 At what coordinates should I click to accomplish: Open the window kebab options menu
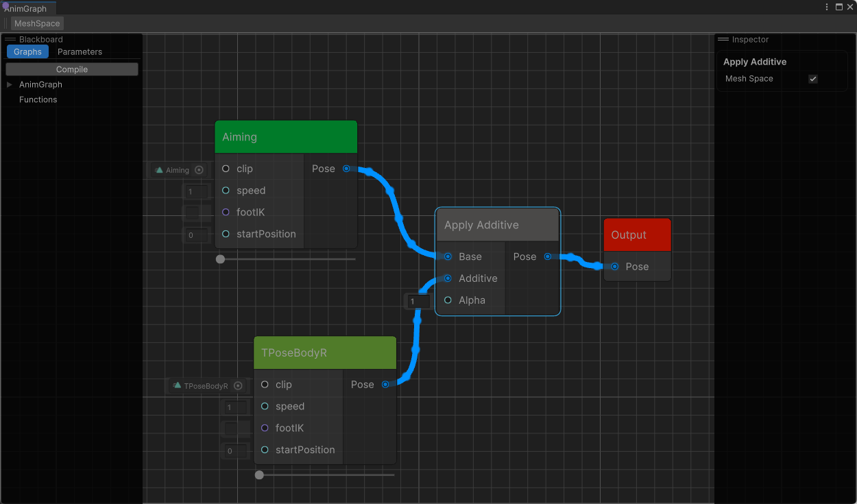pos(827,7)
